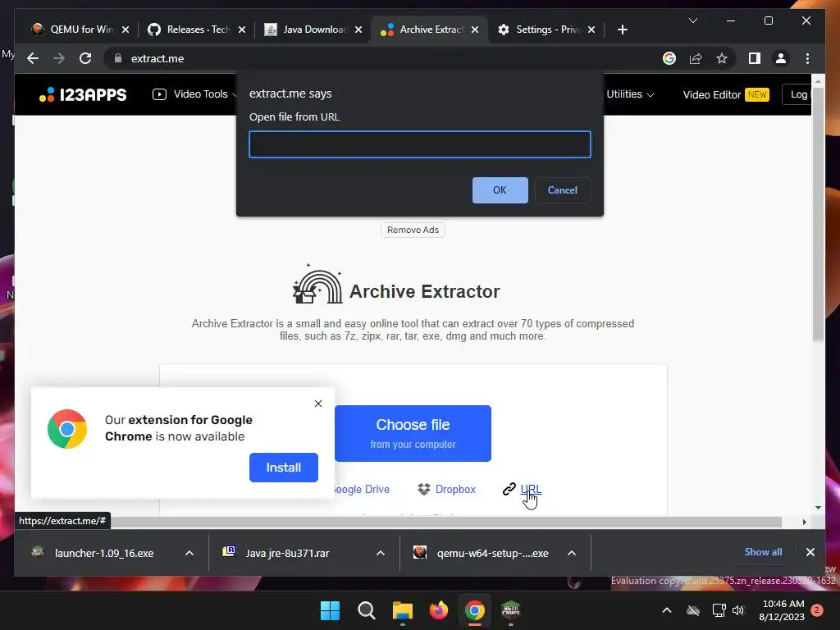Click the site lock icon

(x=118, y=58)
